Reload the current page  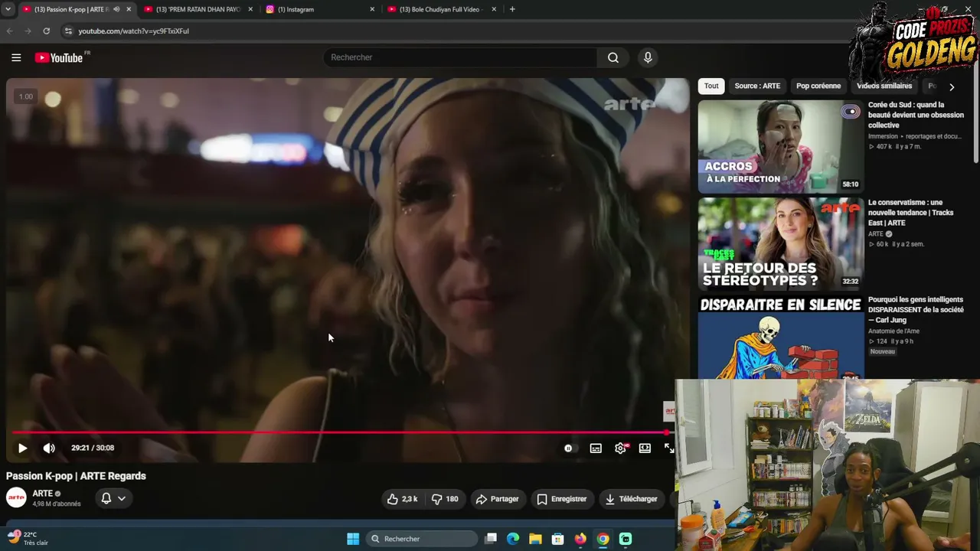47,31
